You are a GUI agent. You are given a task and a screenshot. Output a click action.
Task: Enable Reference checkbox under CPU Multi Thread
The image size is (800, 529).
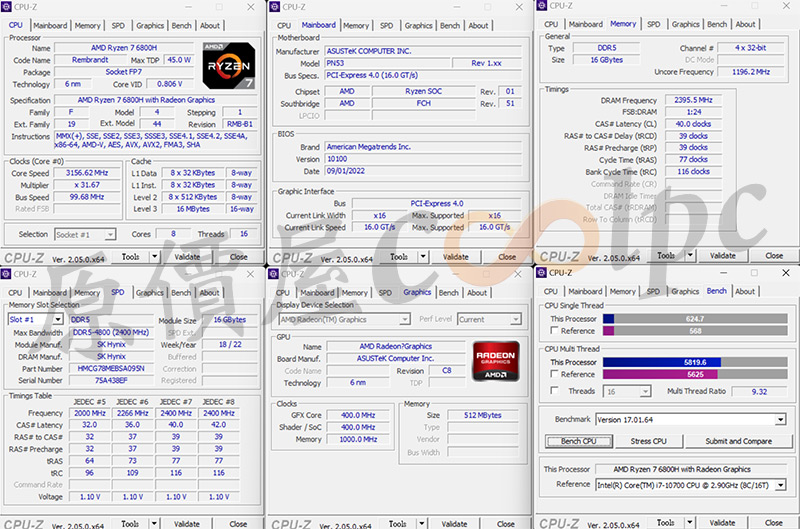pos(554,374)
